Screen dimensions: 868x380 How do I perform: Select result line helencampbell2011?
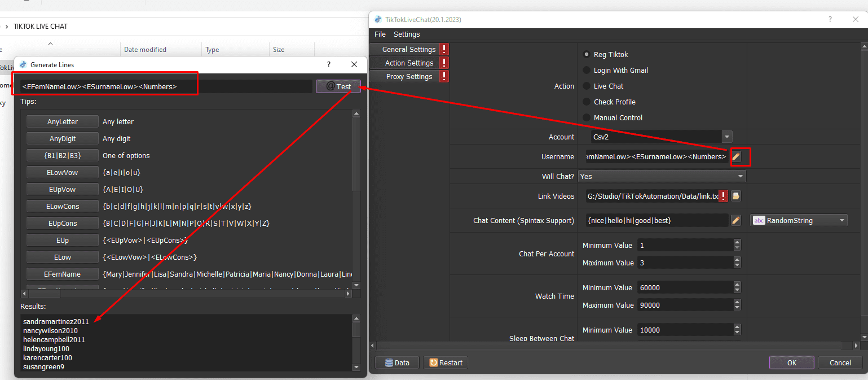(x=54, y=339)
